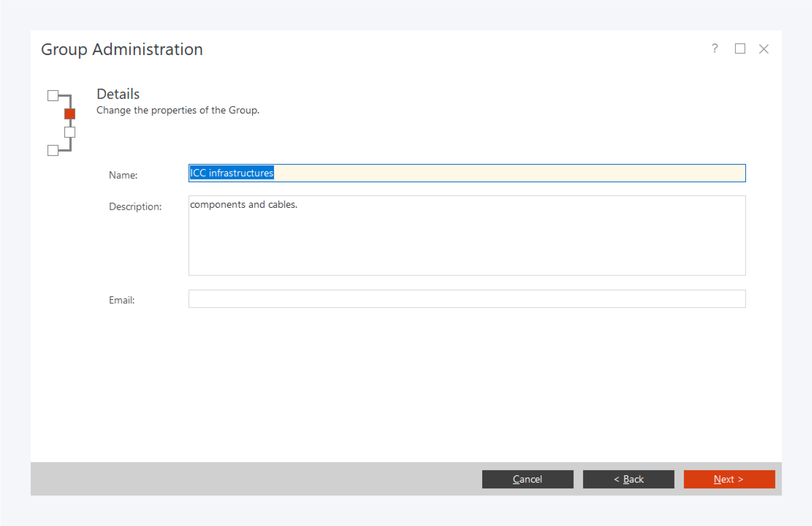Select the third wizard step square

coord(70,132)
